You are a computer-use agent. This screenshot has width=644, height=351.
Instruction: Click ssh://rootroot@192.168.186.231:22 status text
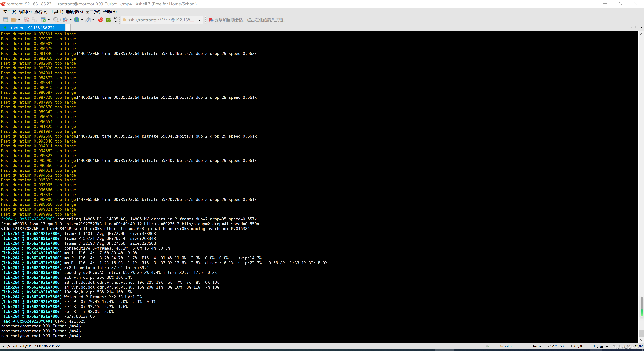pos(30,346)
